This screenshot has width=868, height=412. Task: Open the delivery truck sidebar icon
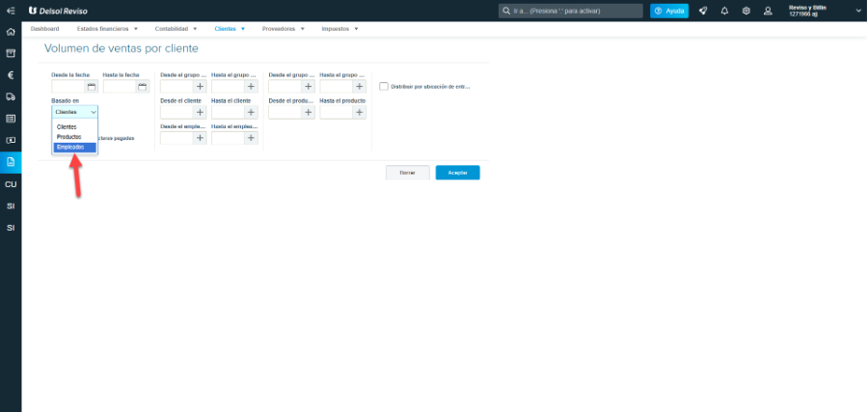pyautogui.click(x=11, y=96)
